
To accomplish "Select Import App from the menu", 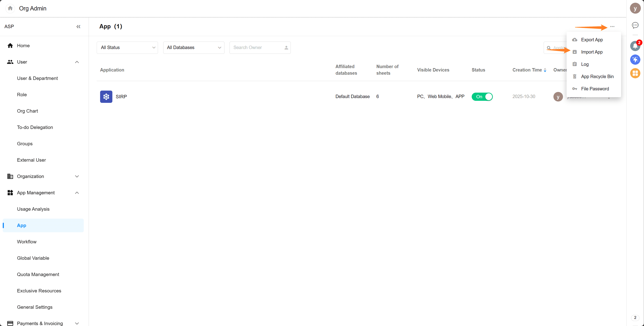I will pyautogui.click(x=592, y=52).
